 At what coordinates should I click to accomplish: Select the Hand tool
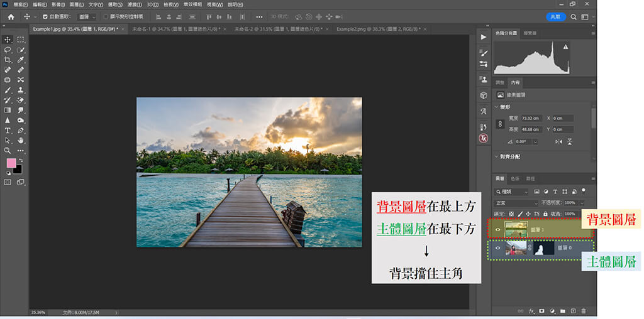(x=21, y=141)
